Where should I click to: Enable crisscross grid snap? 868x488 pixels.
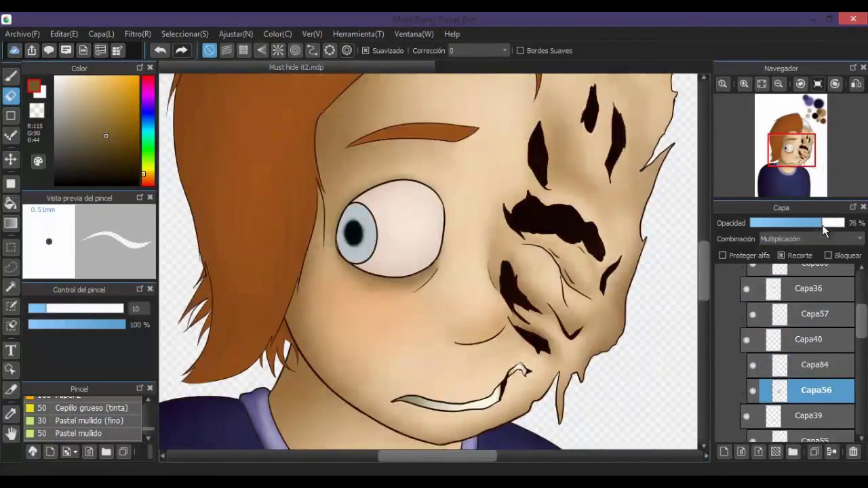pos(243,50)
